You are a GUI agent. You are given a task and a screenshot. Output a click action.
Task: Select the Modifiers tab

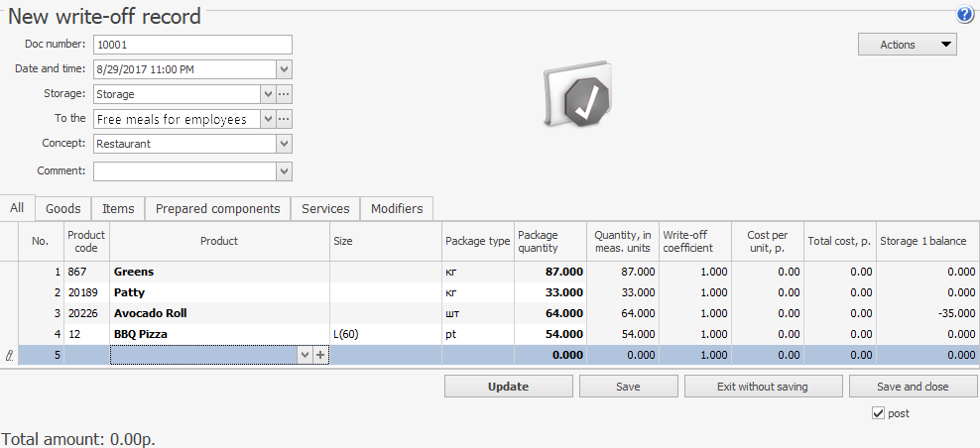pyautogui.click(x=397, y=208)
